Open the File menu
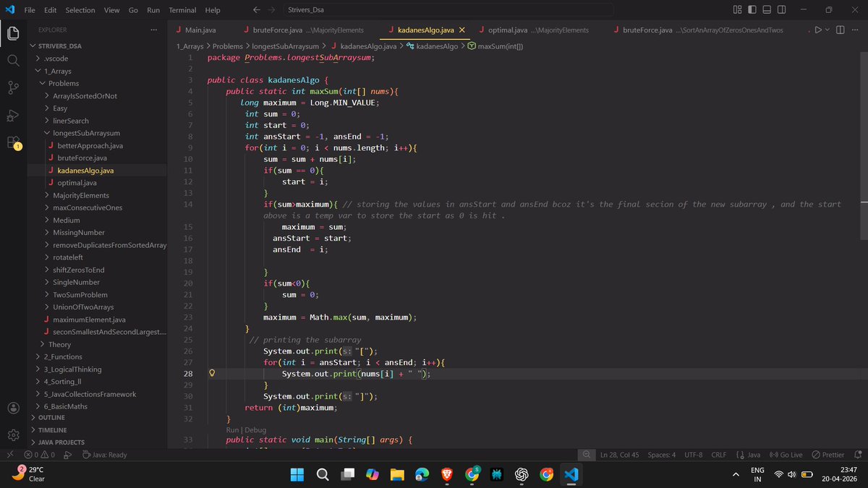 click(30, 10)
